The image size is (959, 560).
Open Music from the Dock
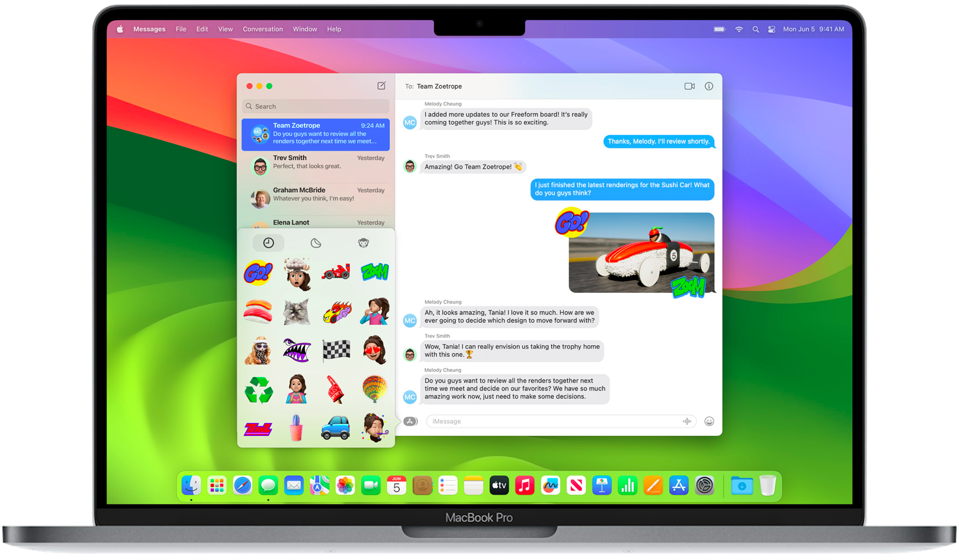[525, 485]
